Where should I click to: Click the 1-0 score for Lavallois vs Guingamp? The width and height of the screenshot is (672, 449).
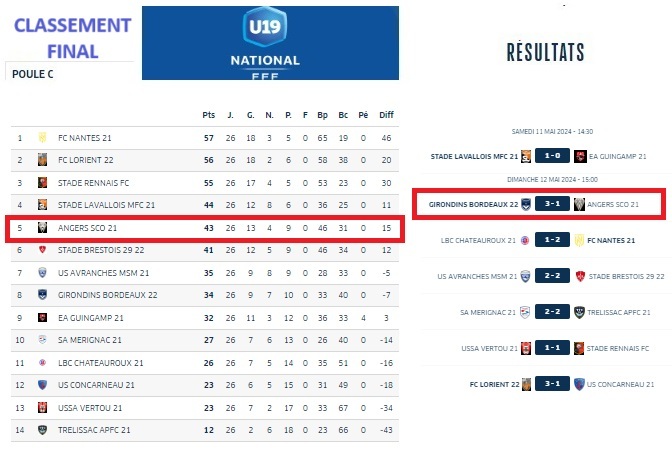pos(553,156)
